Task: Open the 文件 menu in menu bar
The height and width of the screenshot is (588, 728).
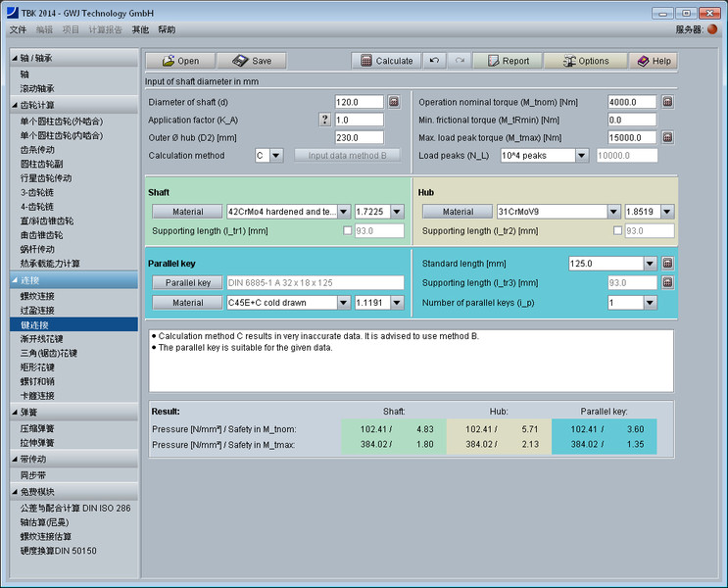Action: tap(18, 30)
